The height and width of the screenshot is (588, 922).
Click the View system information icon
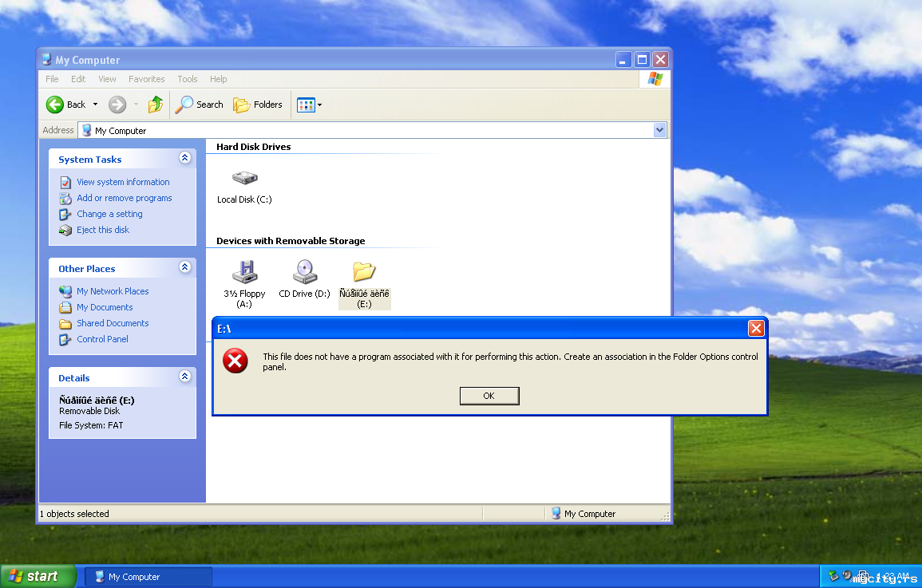point(65,183)
